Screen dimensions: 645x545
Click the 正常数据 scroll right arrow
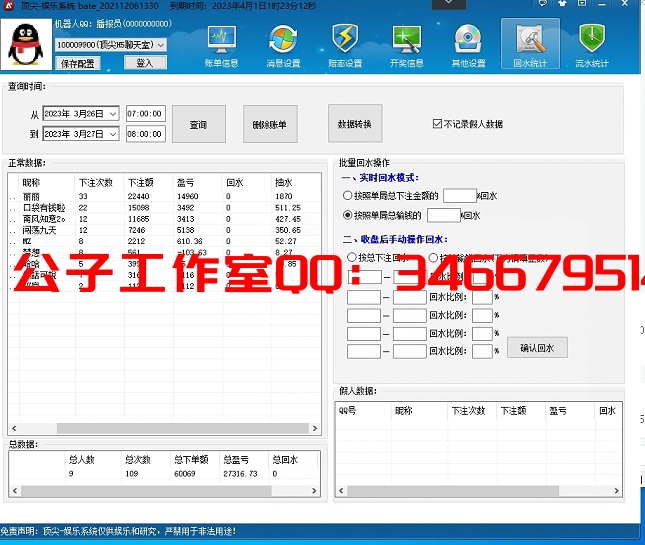[315, 428]
